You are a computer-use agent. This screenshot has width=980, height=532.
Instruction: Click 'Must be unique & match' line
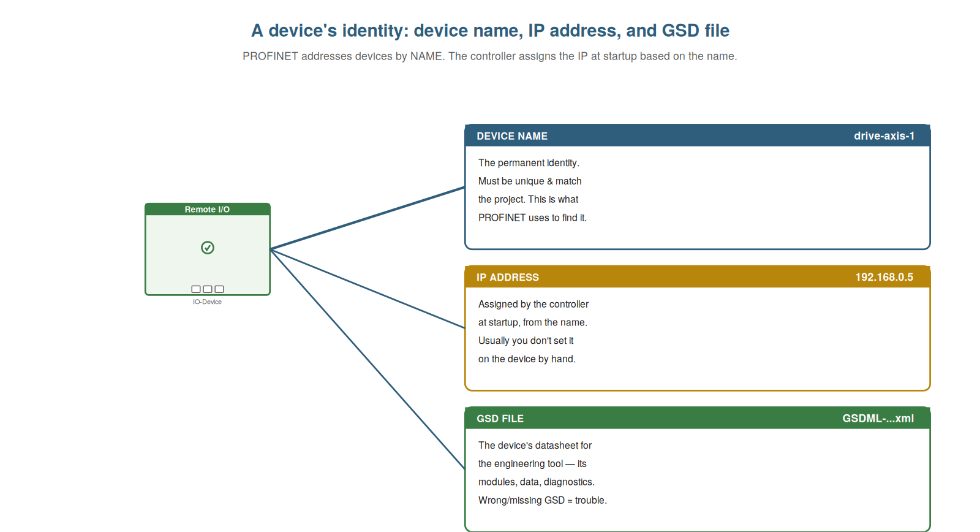pos(530,181)
